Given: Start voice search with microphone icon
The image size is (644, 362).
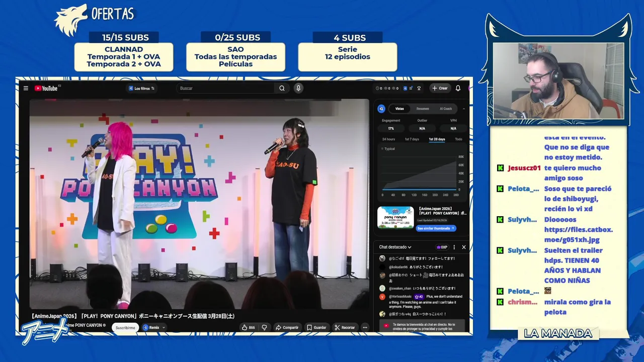Looking at the screenshot, I should point(298,88).
